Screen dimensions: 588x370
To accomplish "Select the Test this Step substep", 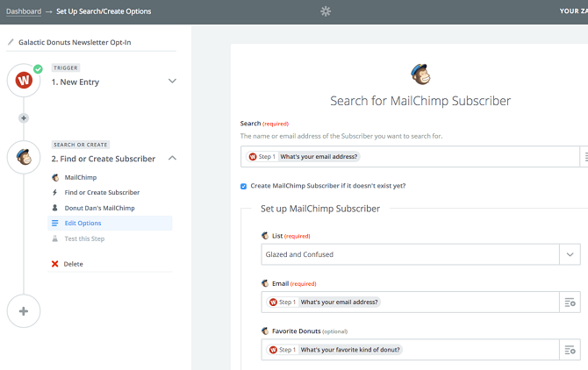I will (x=110, y=238).
